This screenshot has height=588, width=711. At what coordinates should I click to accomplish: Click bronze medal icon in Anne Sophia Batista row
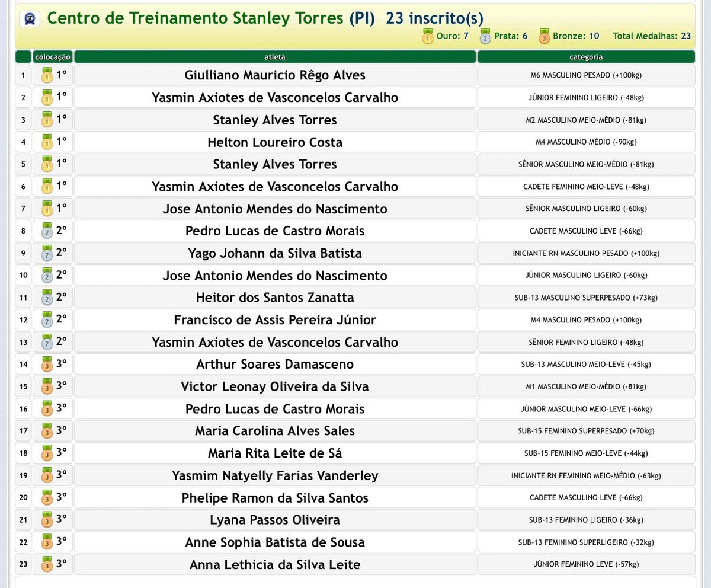click(x=47, y=542)
